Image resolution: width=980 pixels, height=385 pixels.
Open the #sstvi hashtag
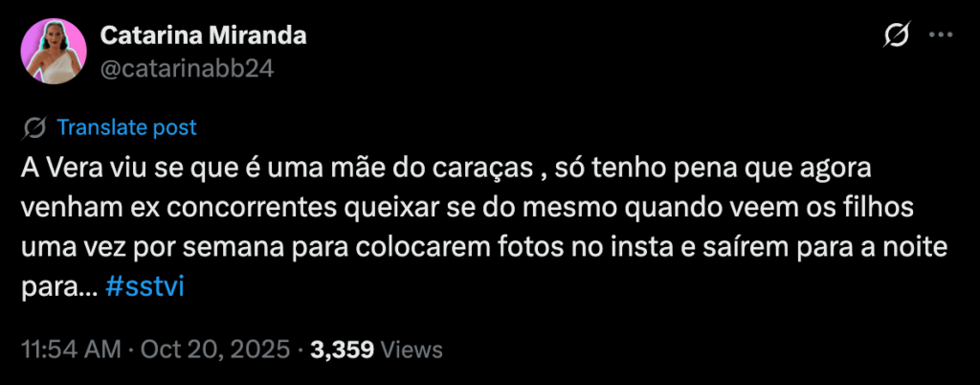tap(145, 288)
